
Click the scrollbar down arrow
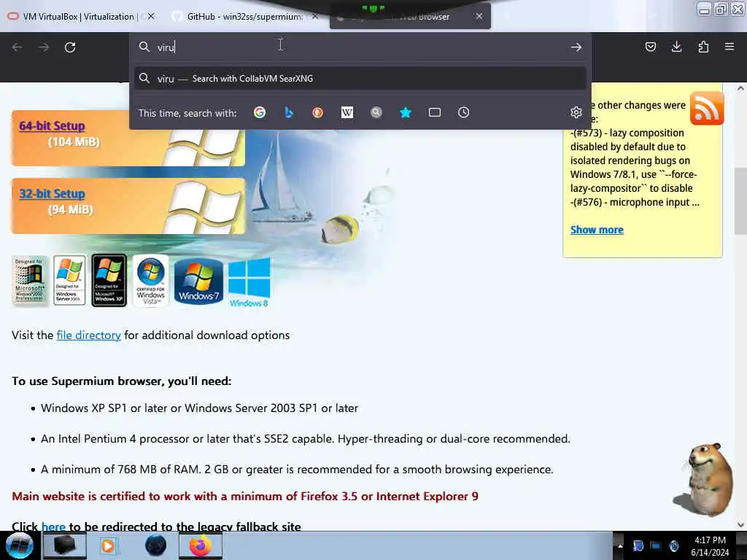coord(740,525)
